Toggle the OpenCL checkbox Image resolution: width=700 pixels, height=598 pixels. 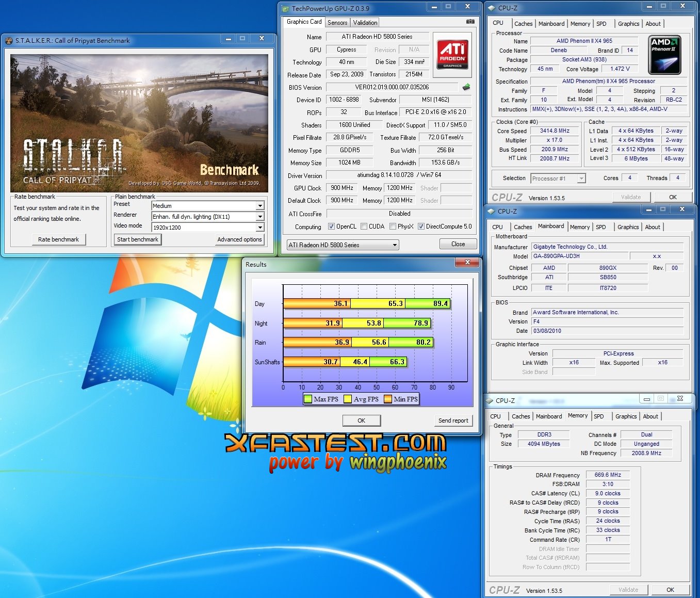pyautogui.click(x=332, y=227)
